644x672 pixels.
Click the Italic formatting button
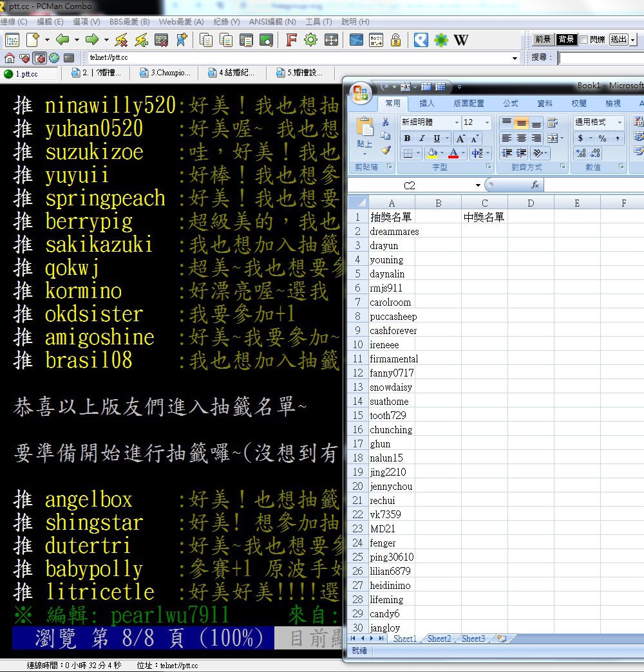click(422, 138)
